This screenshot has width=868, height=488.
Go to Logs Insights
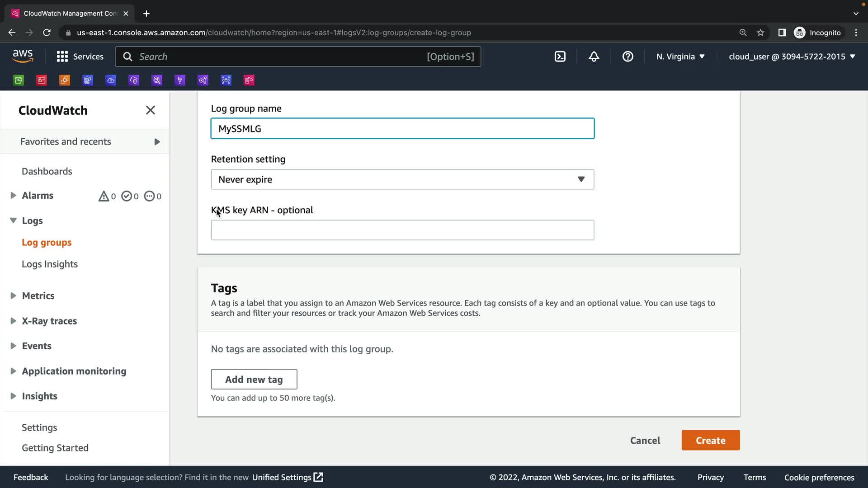tap(50, 264)
